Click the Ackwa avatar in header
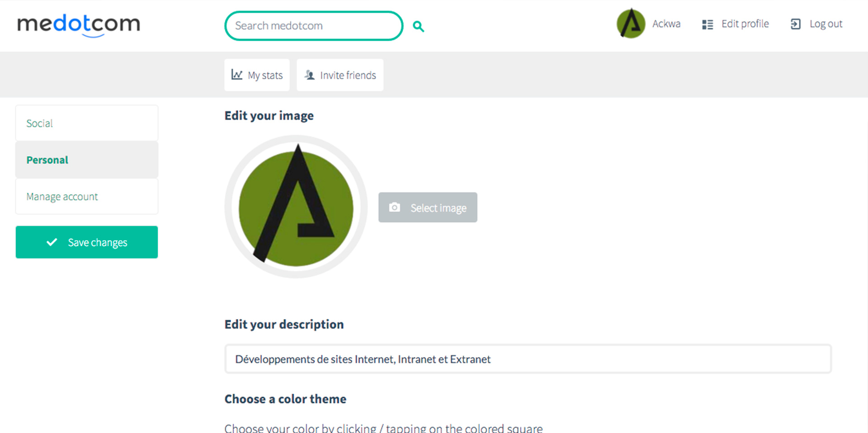Viewport: 868px width, 433px height. 631,24
